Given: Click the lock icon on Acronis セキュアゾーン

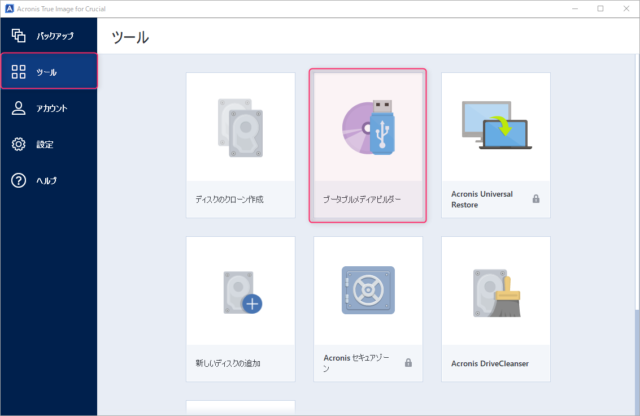Looking at the screenshot, I should tap(408, 363).
